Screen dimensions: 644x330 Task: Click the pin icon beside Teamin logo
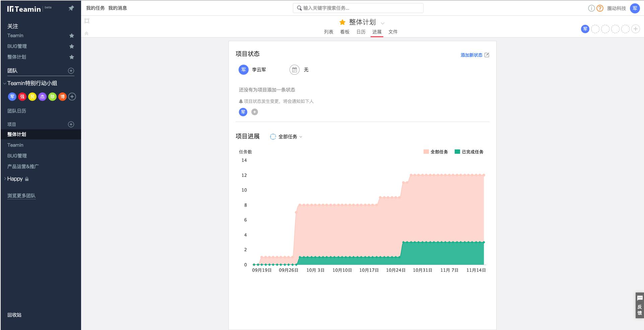71,8
